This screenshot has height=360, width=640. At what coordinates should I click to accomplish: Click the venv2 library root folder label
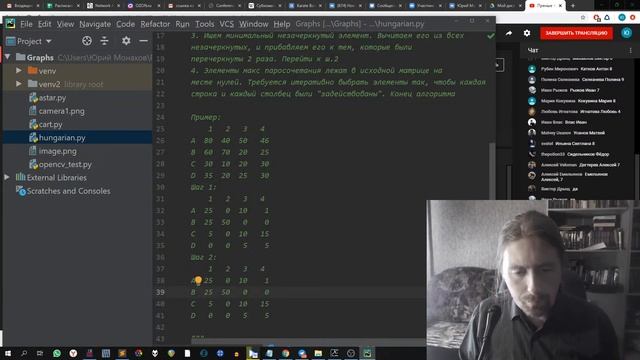pos(71,84)
